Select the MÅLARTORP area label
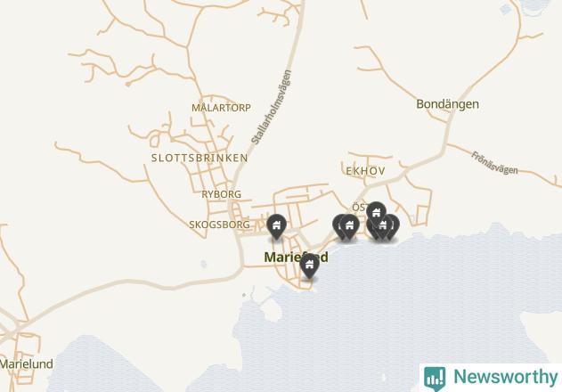Viewport: 562px width, 392px height. 221,108
